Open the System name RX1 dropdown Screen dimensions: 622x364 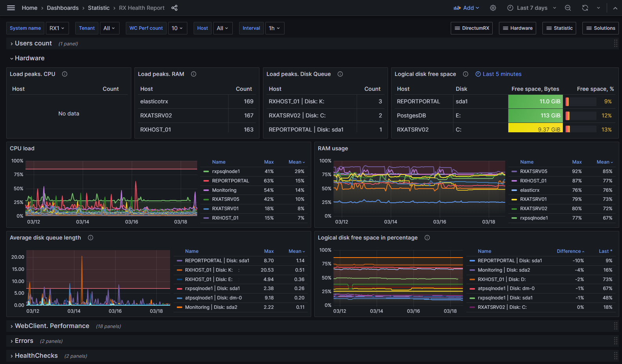pyautogui.click(x=57, y=28)
